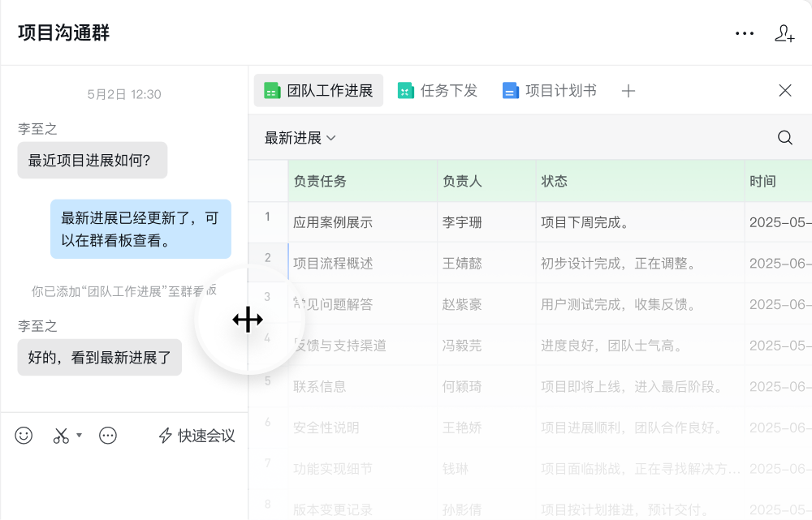Screen dimensions: 812x520
Task: Open the group more options menu
Action: point(745,33)
